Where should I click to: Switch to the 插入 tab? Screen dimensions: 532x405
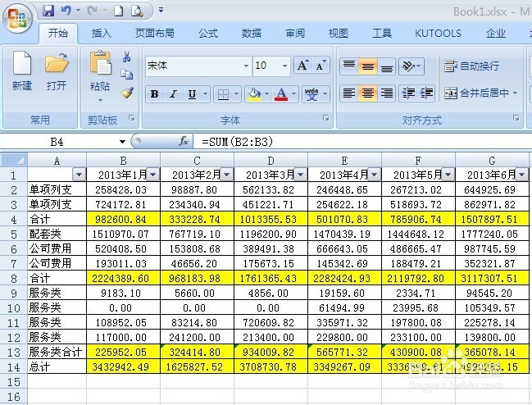point(101,34)
